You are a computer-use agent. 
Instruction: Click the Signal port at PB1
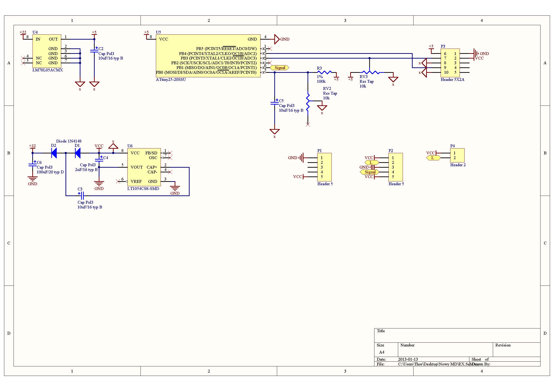click(x=280, y=68)
